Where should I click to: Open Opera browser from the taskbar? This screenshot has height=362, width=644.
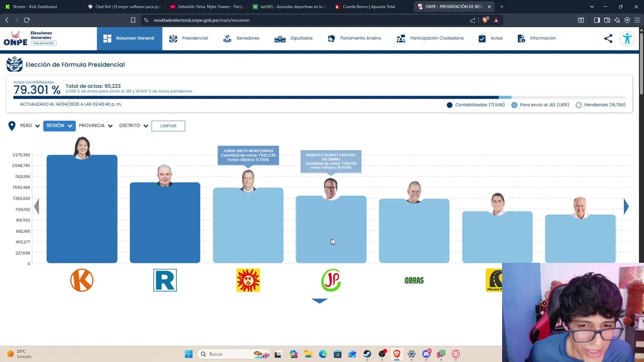[x=456, y=354]
